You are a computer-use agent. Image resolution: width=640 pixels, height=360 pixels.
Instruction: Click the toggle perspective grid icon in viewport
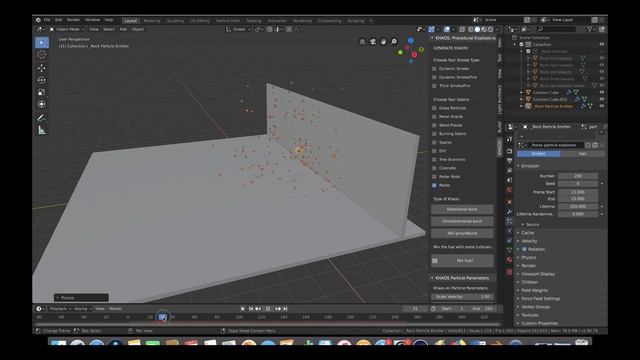tap(362, 42)
